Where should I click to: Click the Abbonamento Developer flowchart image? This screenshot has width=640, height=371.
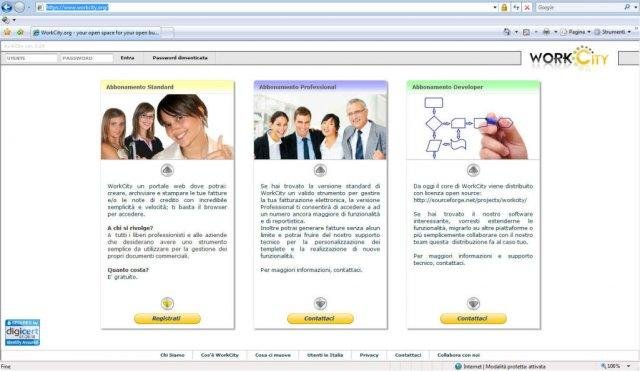473,127
